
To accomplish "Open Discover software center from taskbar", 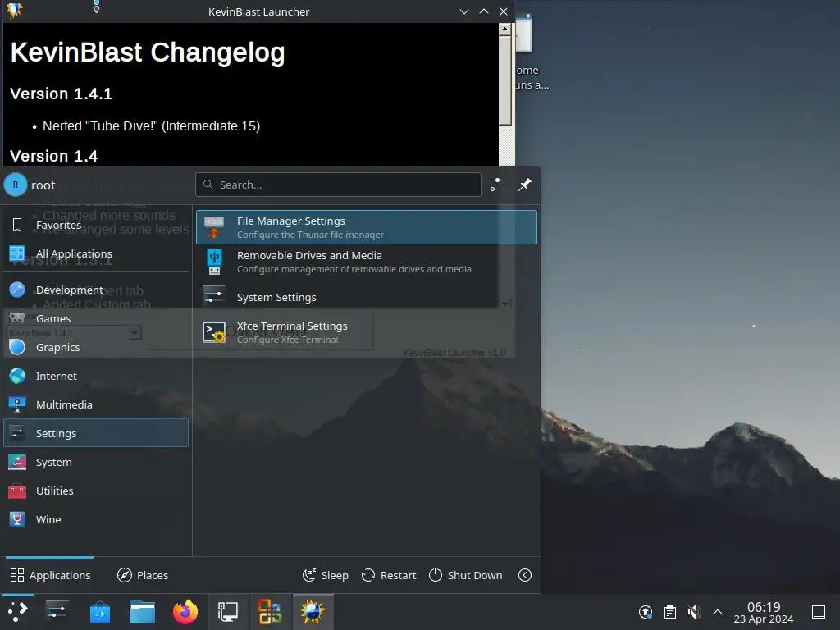I will coord(99,612).
